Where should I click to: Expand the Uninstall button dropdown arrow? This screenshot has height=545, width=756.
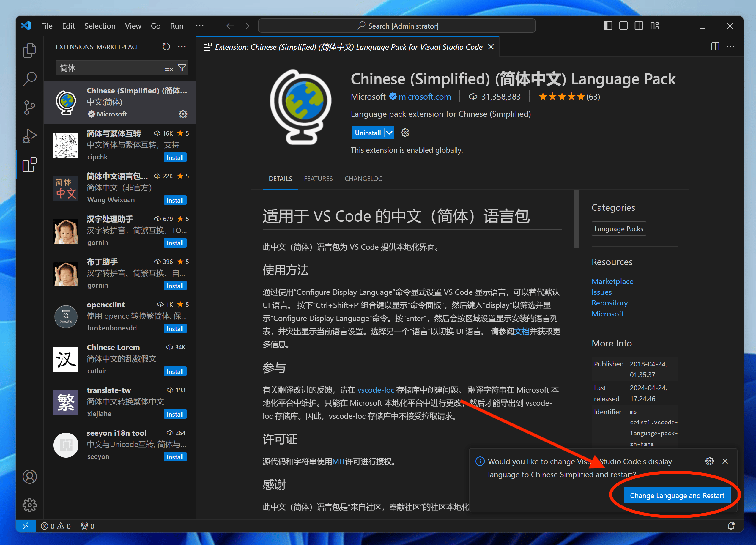[389, 133]
